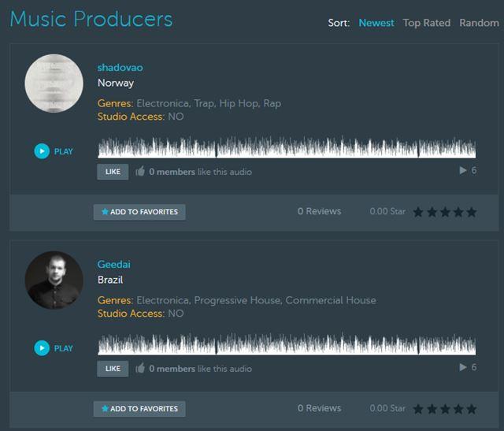The height and width of the screenshot is (431, 504).
Task: Seek within shadovao's audio waveform
Action: pos(287,148)
